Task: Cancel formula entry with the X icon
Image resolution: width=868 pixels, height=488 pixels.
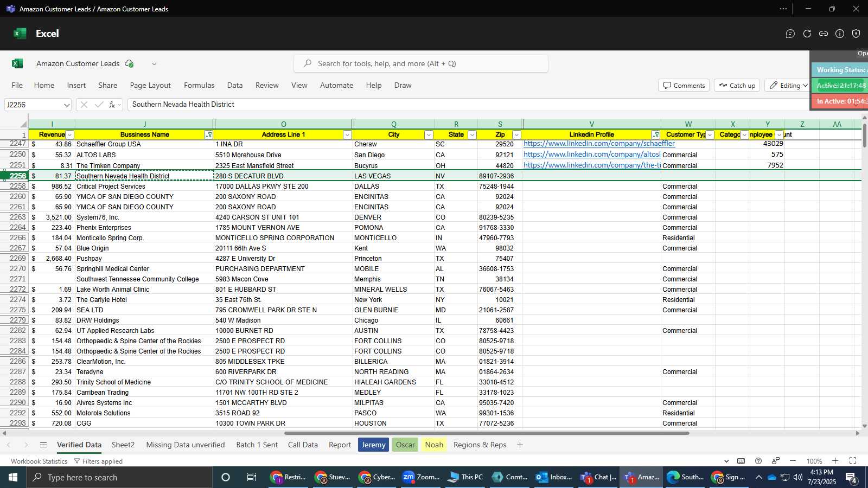Action: tap(84, 105)
